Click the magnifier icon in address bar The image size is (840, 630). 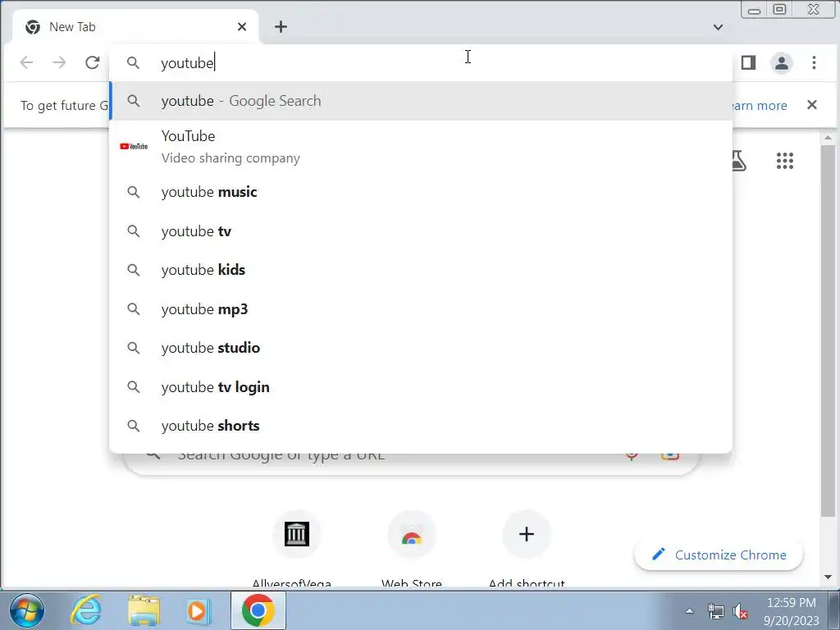pos(134,62)
